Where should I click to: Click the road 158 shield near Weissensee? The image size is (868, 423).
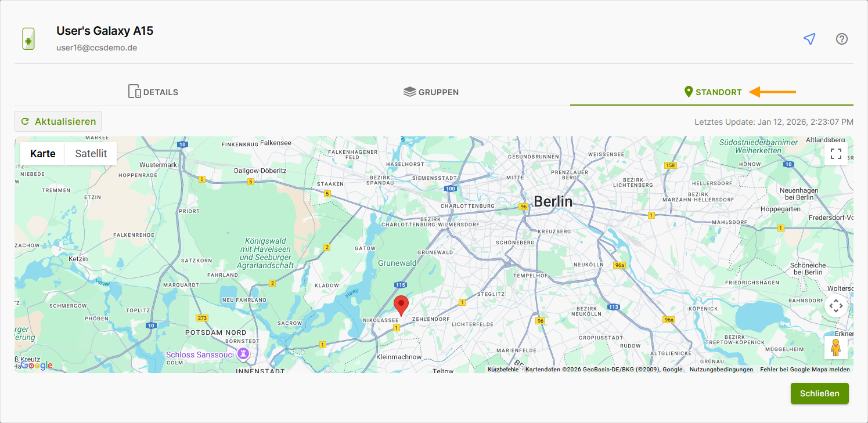[671, 165]
